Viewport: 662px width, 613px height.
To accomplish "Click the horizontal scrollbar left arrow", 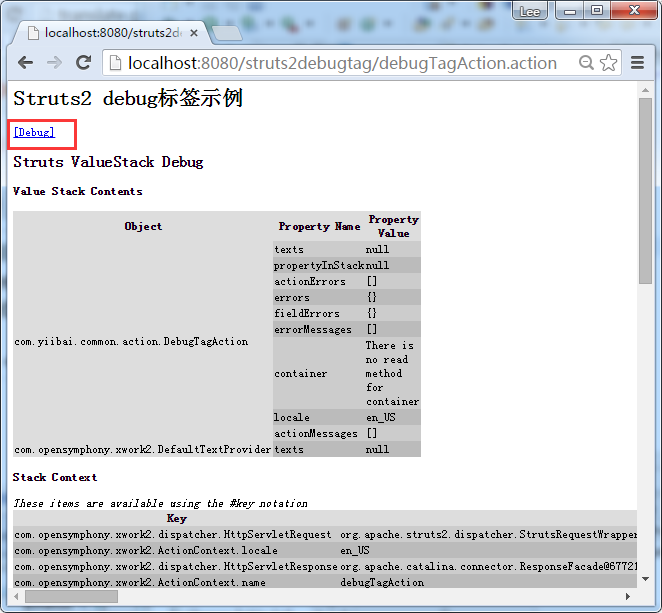I will click(17, 596).
